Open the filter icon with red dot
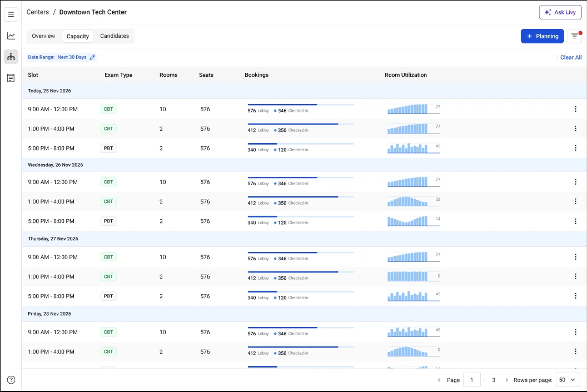587x392 pixels. click(x=575, y=36)
